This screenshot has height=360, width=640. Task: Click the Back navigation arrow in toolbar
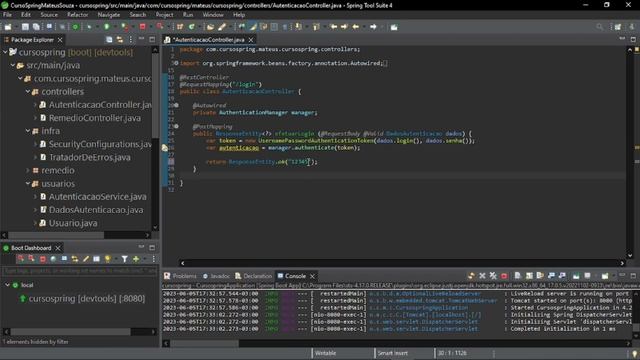[x=356, y=27]
